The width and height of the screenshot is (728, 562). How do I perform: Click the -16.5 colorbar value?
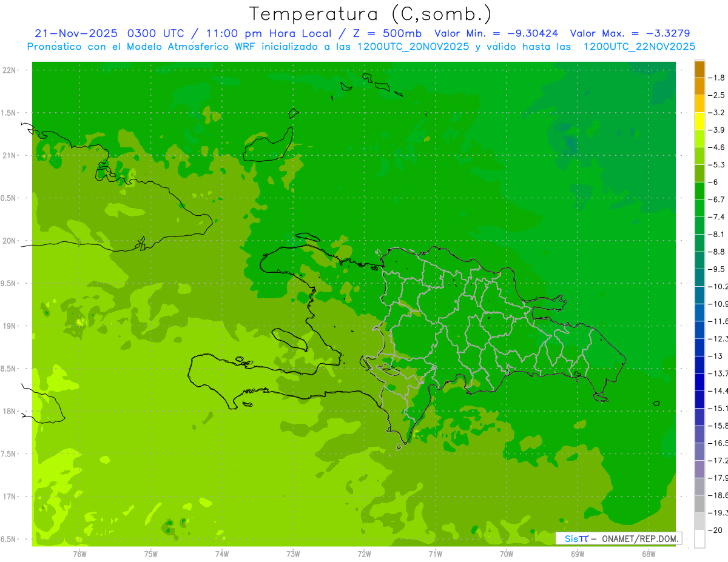(x=718, y=443)
